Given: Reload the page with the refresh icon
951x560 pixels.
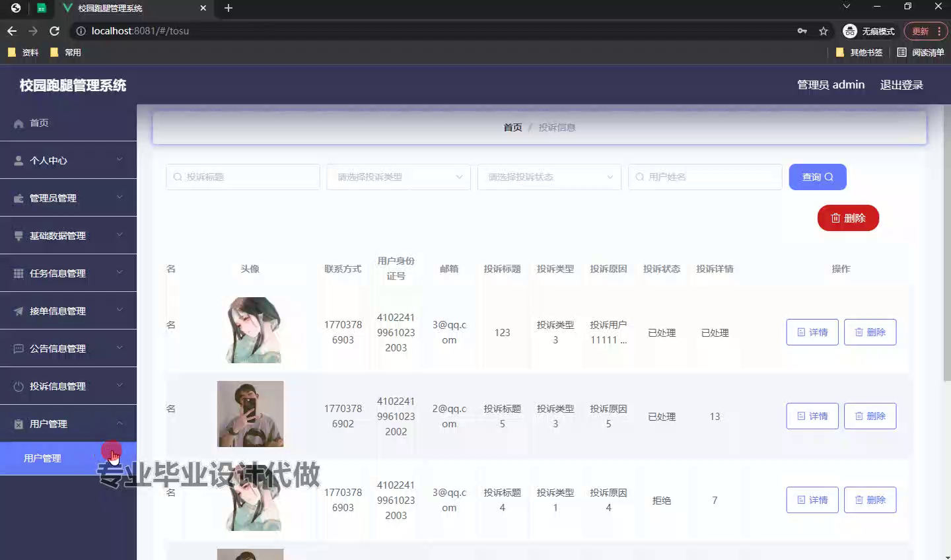Looking at the screenshot, I should (x=55, y=31).
